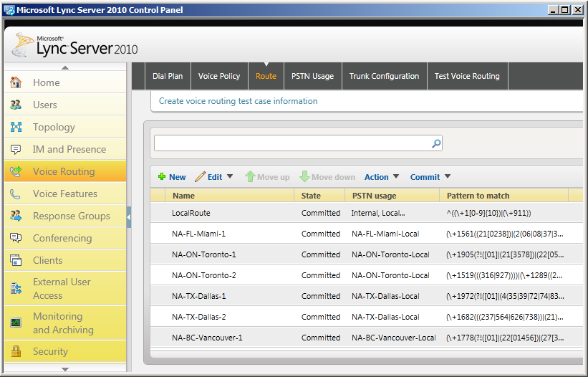Click the Clients windows icon
The height and width of the screenshot is (377, 588).
(16, 260)
